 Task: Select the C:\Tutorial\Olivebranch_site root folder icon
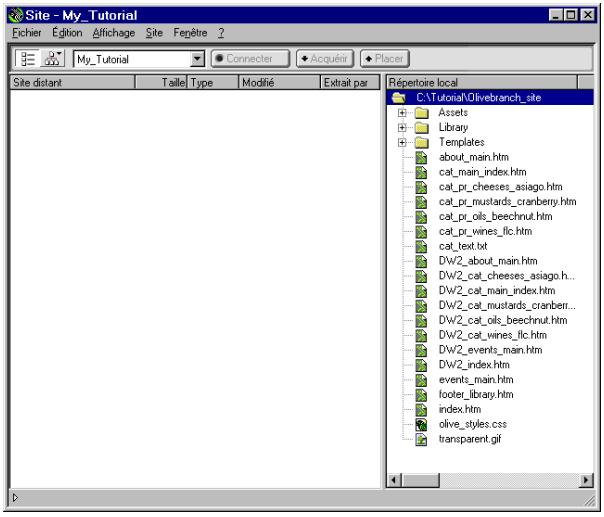398,98
